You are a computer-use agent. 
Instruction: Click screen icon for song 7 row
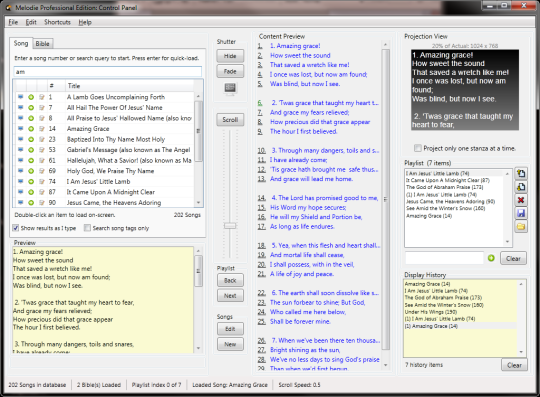[x=21, y=108]
